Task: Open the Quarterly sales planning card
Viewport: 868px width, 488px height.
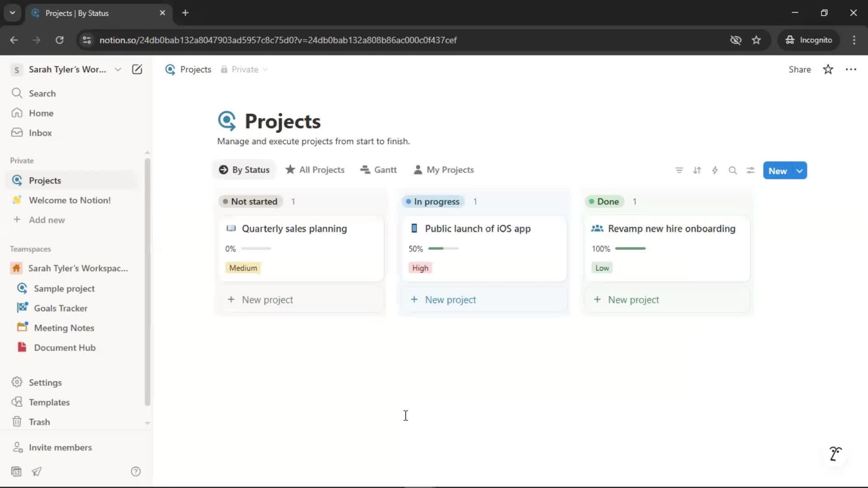Action: pyautogui.click(x=301, y=249)
